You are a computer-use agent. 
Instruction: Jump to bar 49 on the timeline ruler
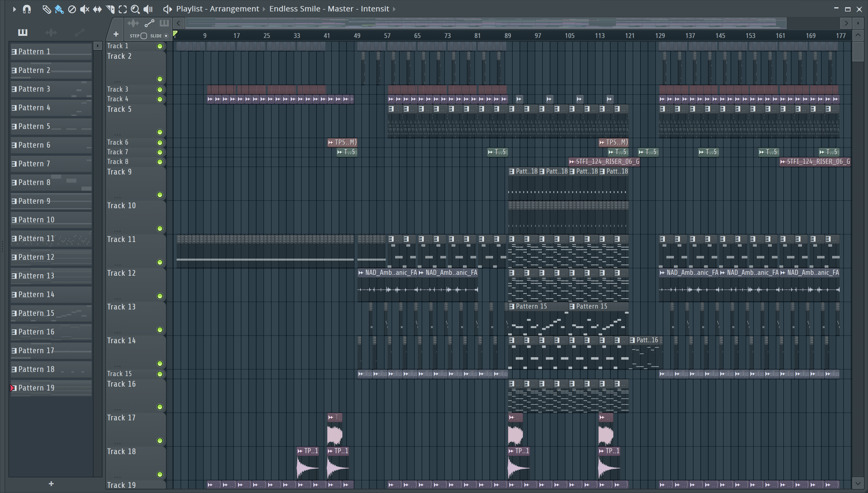tap(357, 36)
